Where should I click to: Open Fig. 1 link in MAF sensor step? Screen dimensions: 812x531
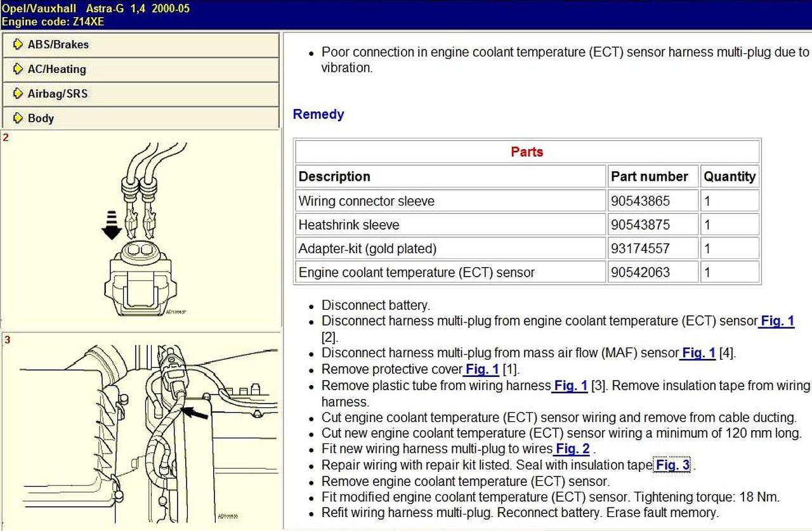(698, 353)
